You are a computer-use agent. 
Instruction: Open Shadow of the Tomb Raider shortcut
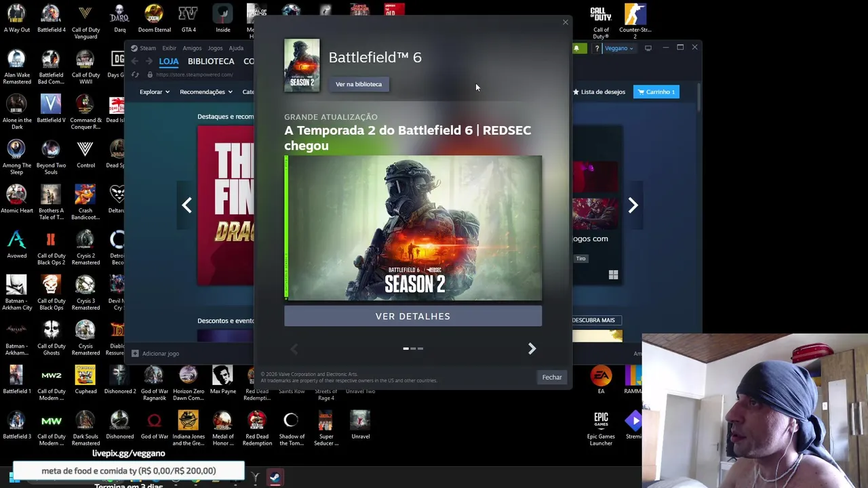[x=292, y=428]
